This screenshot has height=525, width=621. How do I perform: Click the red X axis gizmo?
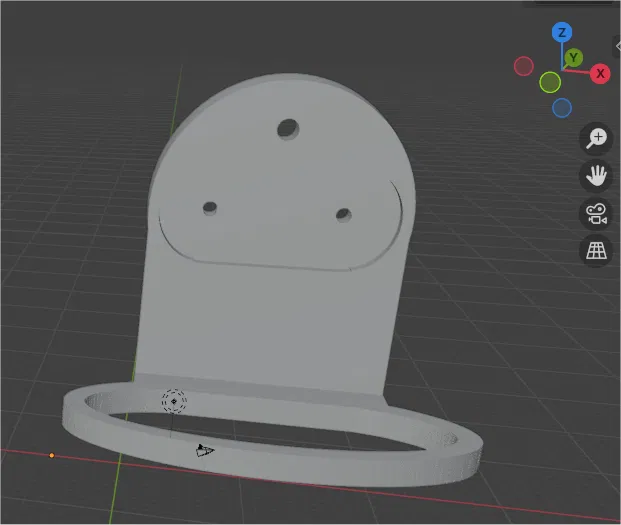click(600, 74)
